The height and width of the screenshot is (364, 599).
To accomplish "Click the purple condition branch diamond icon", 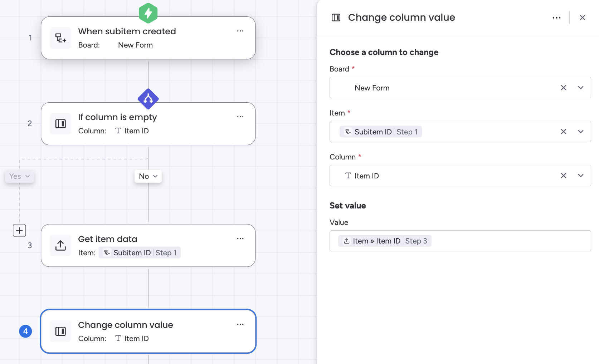I will [148, 99].
